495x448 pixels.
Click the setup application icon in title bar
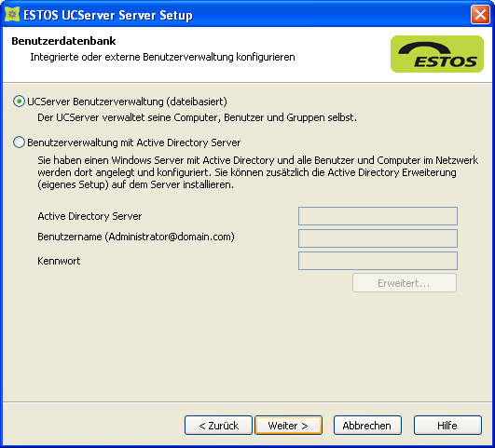(x=12, y=15)
